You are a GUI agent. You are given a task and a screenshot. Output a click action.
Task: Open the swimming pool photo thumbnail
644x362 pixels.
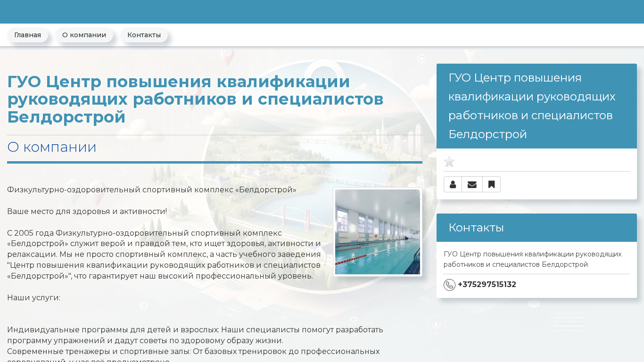tap(378, 232)
